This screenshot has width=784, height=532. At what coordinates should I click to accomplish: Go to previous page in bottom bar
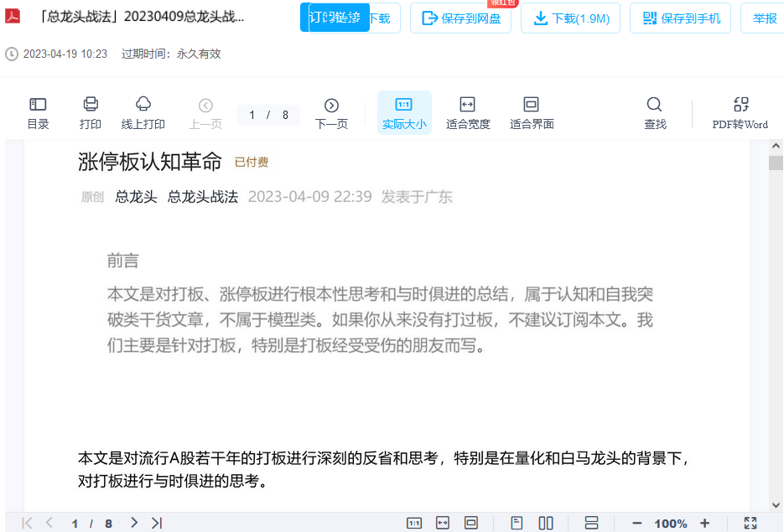[x=49, y=523]
